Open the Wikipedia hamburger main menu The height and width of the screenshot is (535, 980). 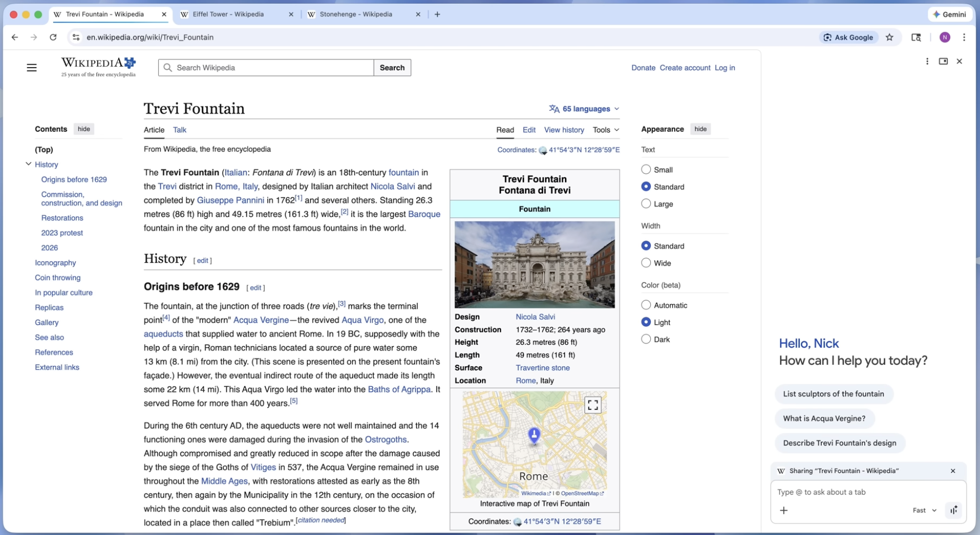32,68
